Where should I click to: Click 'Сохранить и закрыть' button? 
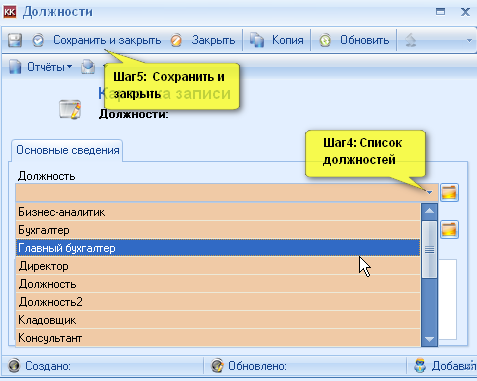(x=107, y=40)
